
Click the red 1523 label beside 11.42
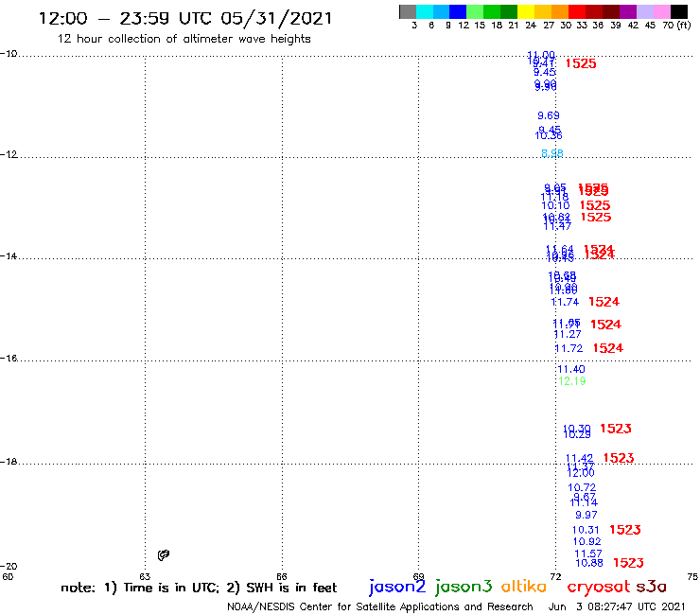(619, 458)
